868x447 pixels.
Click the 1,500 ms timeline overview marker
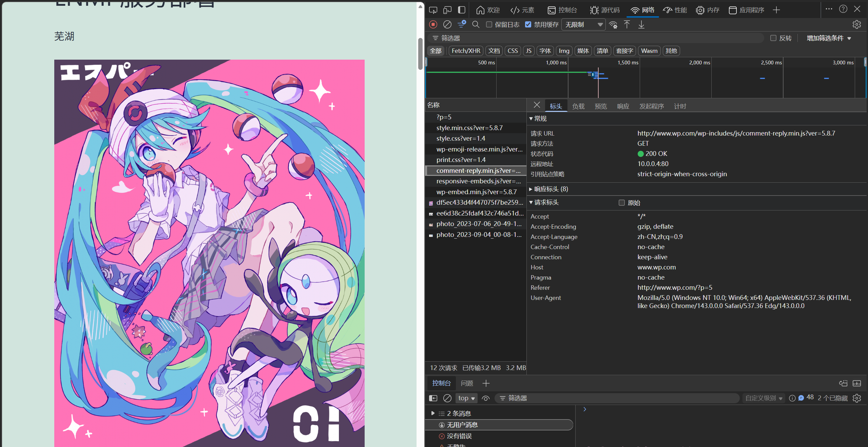628,63
